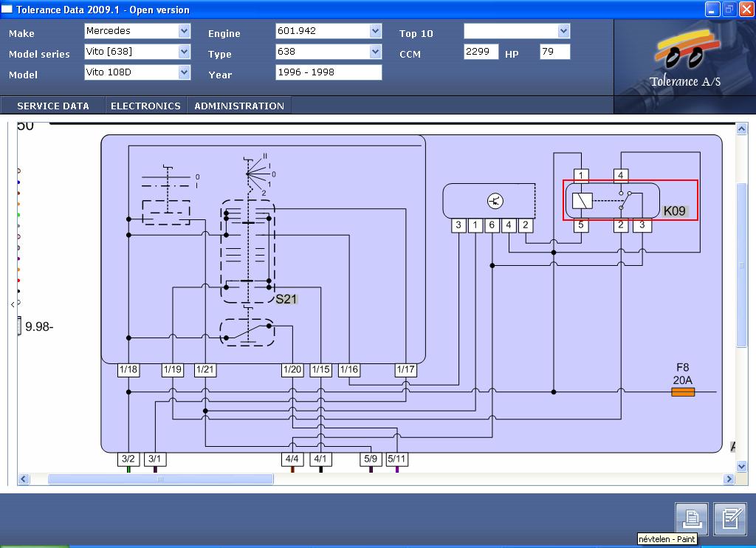Open the SERVICE DATA menu
This screenshot has width=756, height=548.
pyautogui.click(x=53, y=106)
